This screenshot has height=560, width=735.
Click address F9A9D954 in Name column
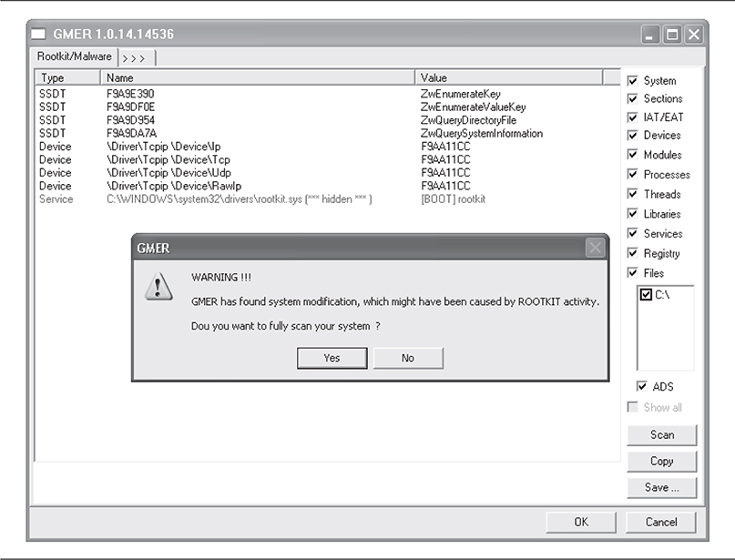pos(131,120)
